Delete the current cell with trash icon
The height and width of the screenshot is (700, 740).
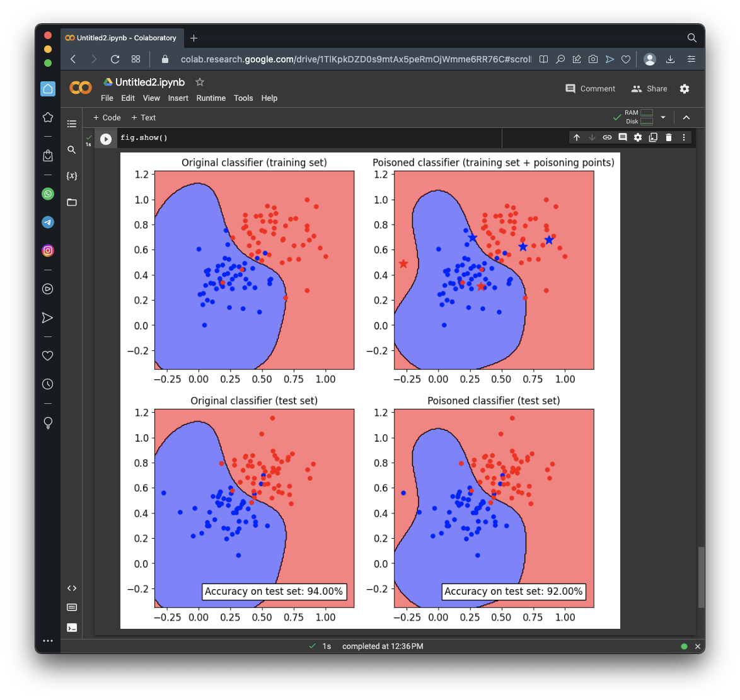click(x=669, y=137)
